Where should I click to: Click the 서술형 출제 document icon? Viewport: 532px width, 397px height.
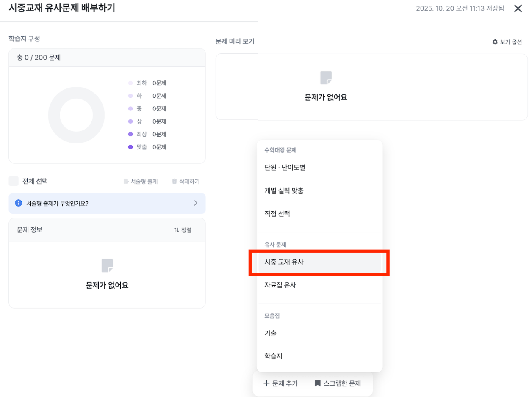(x=126, y=181)
